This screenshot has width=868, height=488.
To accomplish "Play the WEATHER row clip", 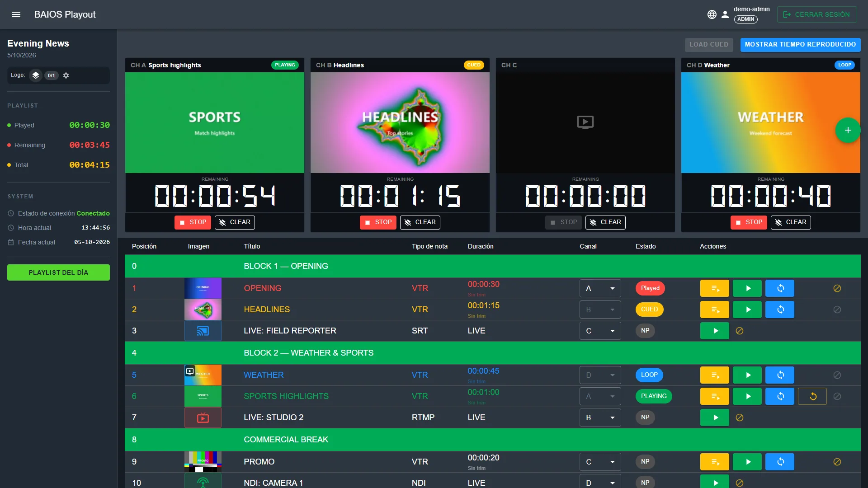I will pyautogui.click(x=747, y=375).
